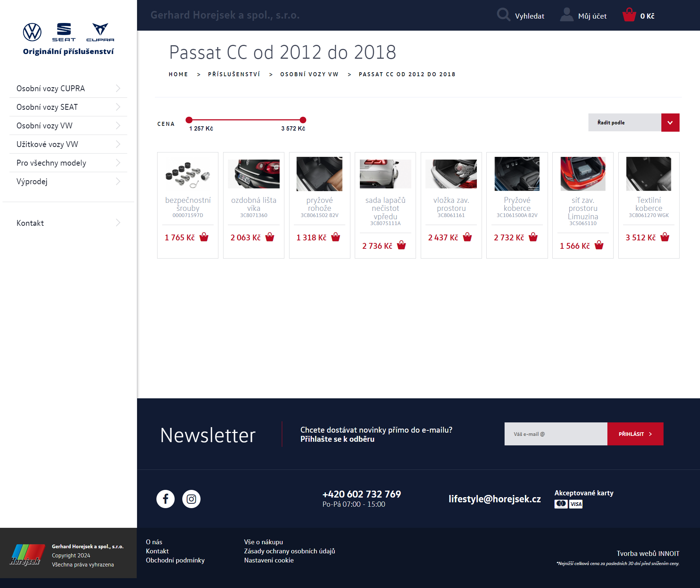
Task: Open the Facebook page icon
Action: click(166, 499)
